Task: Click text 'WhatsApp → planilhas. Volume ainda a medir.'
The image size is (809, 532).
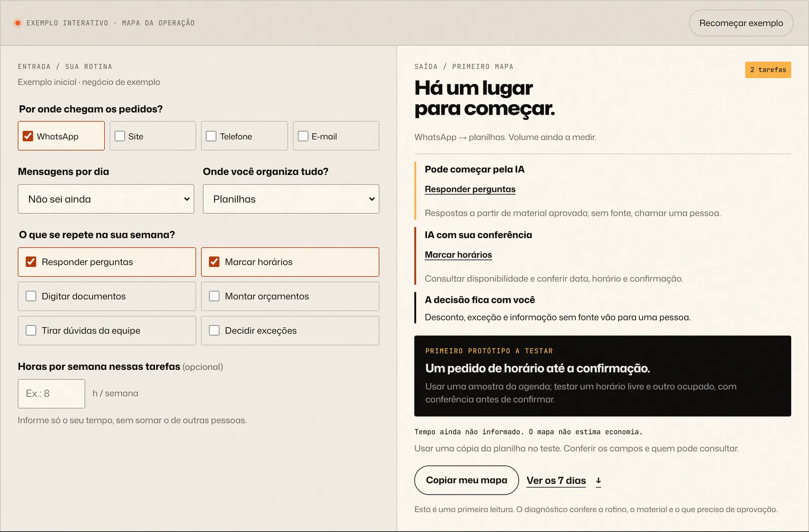Action: click(505, 137)
